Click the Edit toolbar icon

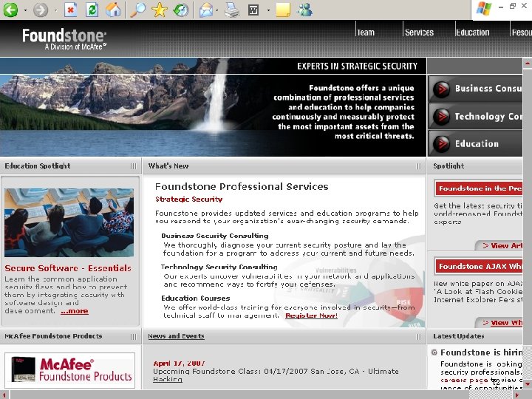point(253,10)
